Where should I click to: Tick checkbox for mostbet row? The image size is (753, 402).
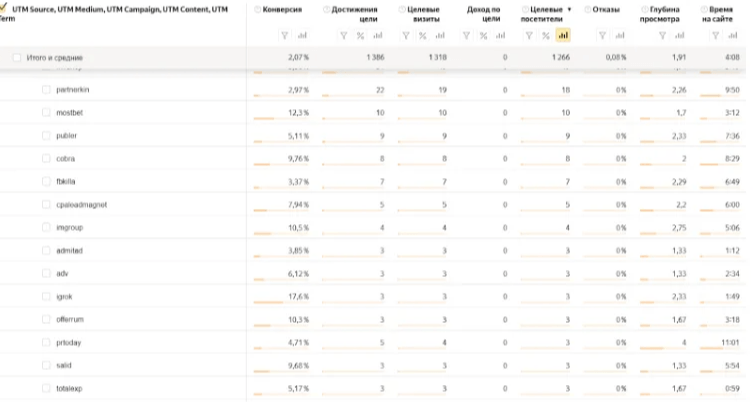tap(46, 113)
